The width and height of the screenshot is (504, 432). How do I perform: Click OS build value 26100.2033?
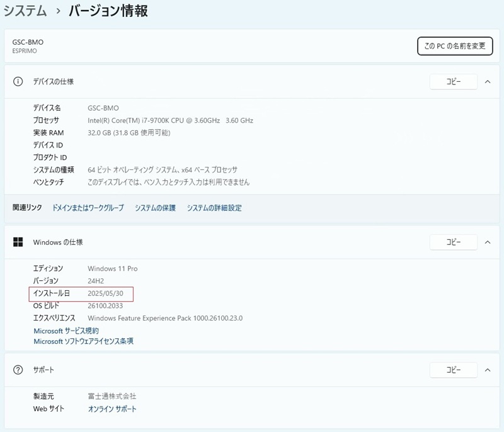[105, 306]
